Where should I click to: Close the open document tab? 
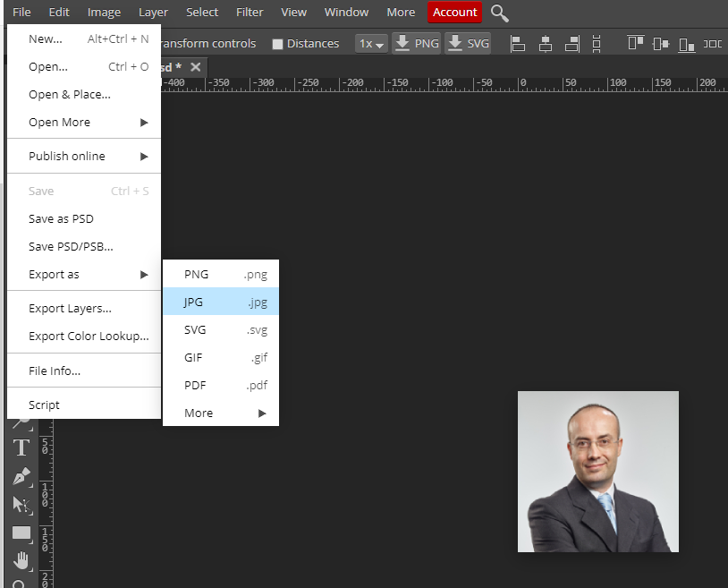coord(196,67)
